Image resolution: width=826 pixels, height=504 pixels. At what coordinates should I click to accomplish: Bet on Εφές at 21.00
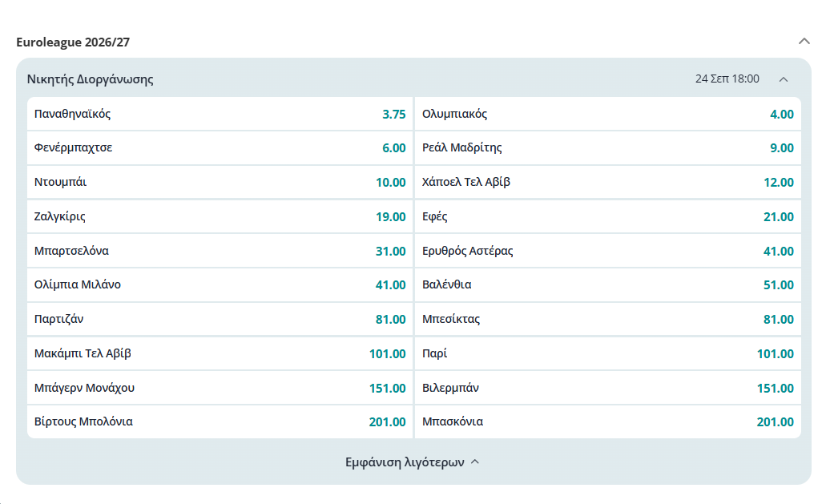pos(608,216)
